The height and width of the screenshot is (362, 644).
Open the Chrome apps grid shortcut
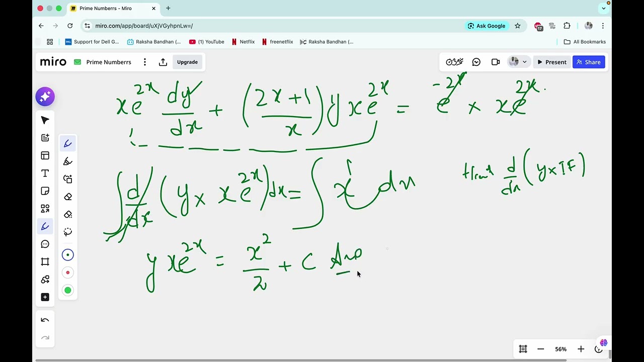(x=50, y=42)
